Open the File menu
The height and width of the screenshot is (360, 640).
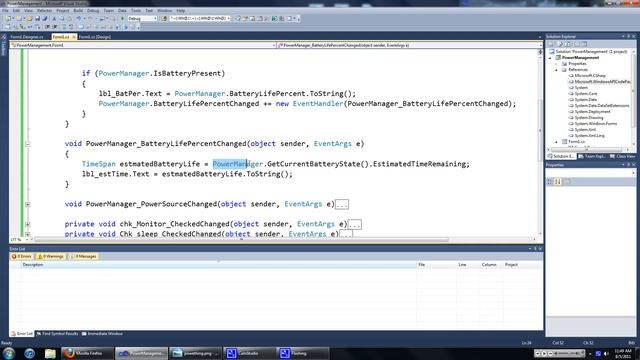[5, 11]
